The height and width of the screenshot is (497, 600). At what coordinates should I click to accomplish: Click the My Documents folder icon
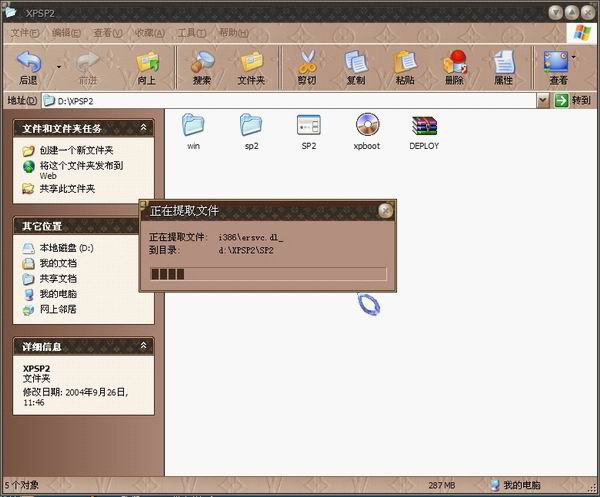pyautogui.click(x=28, y=263)
